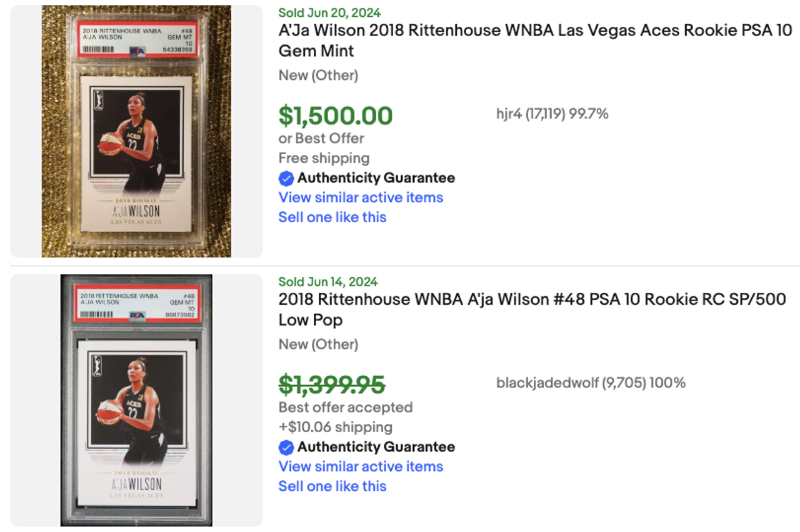Open listing titled 2018 Rittenhouse WNBA A'ja Wilson #48
800x532 pixels.
(x=532, y=310)
